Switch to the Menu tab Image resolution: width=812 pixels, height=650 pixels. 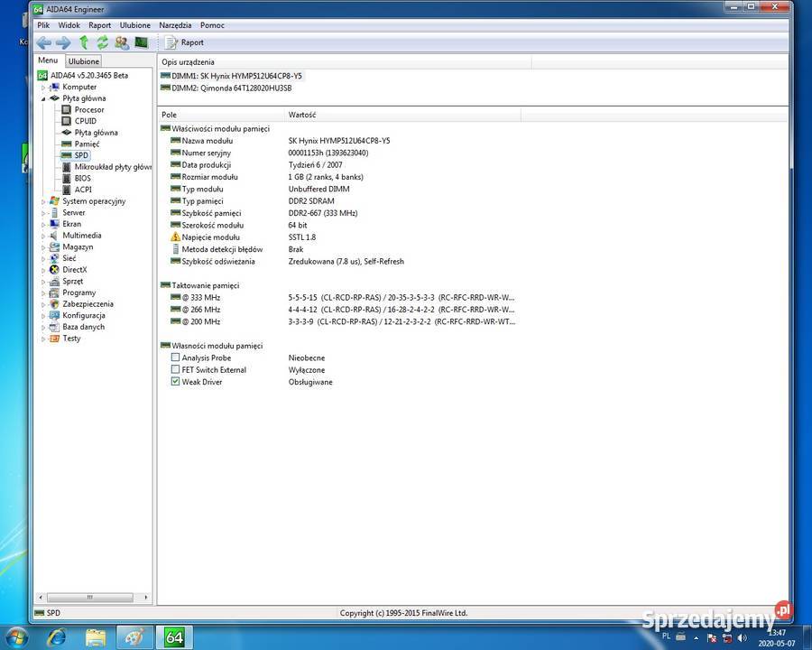[48, 60]
